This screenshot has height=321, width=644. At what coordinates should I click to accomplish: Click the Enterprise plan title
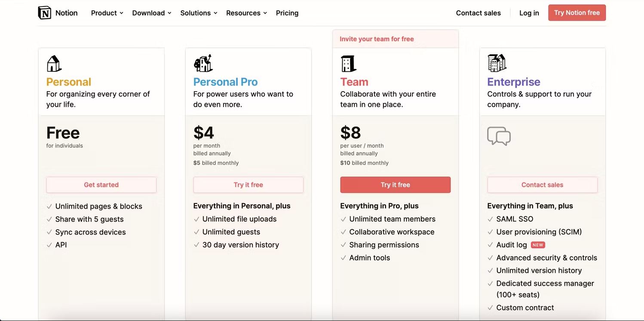tap(514, 82)
